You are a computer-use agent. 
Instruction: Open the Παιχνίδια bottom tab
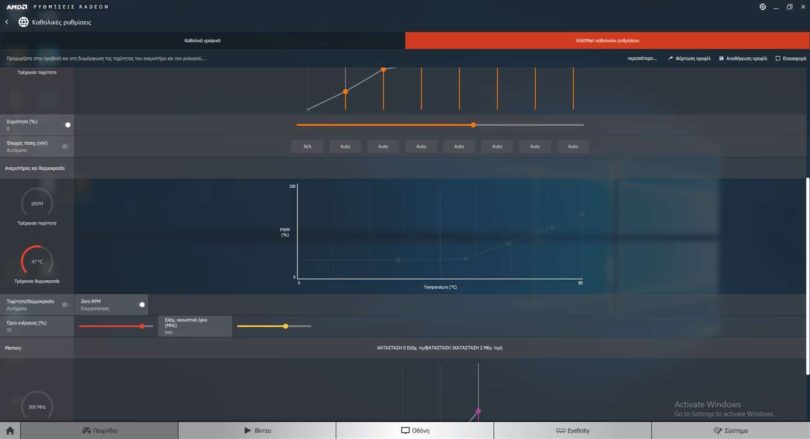[x=100, y=430]
